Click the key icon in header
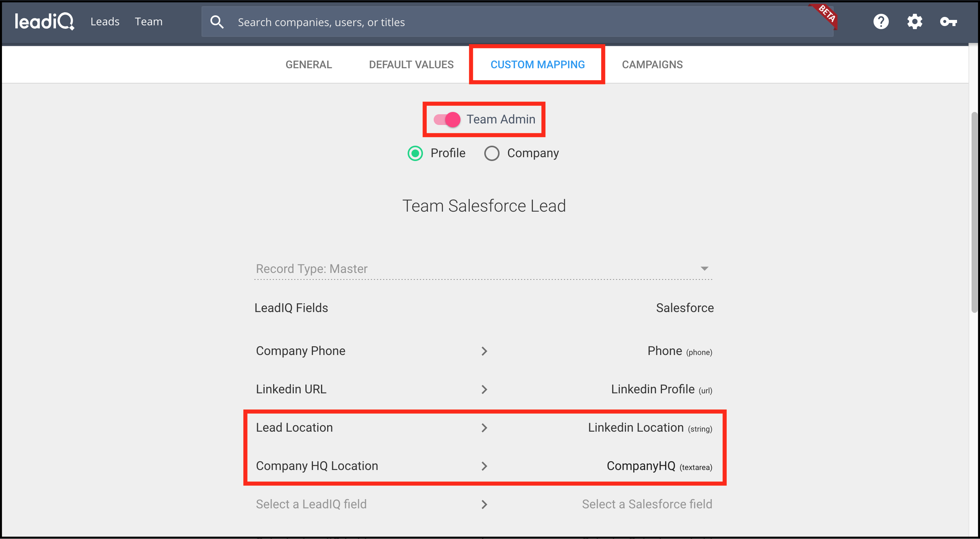Image resolution: width=980 pixels, height=539 pixels. pyautogui.click(x=949, y=21)
